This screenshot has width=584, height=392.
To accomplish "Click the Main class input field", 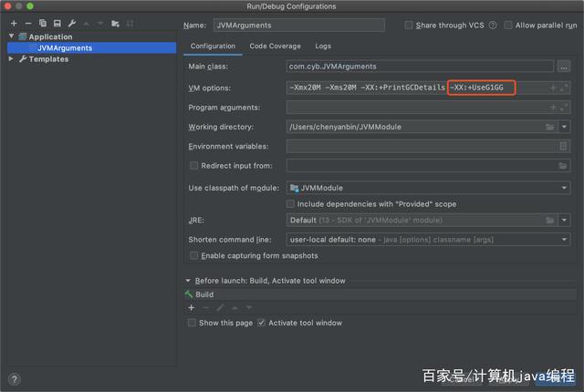I will pos(420,67).
